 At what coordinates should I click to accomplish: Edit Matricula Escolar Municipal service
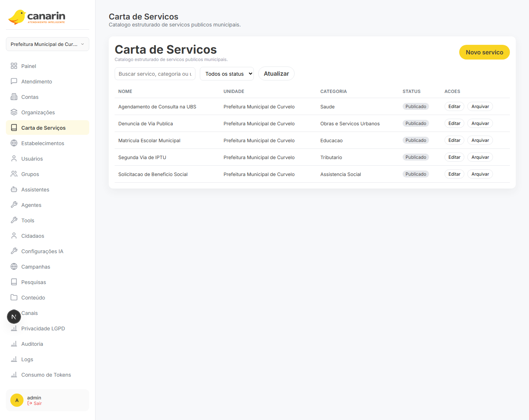tap(454, 140)
